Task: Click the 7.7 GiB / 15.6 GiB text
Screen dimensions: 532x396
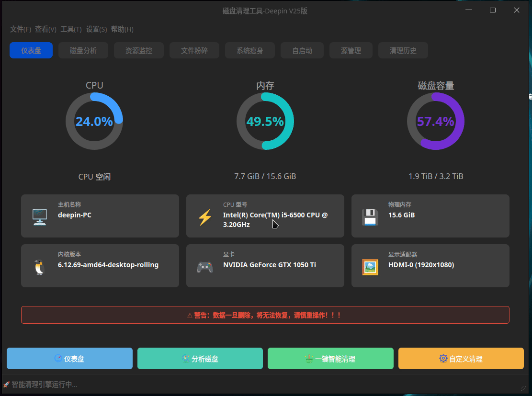Action: click(x=265, y=176)
